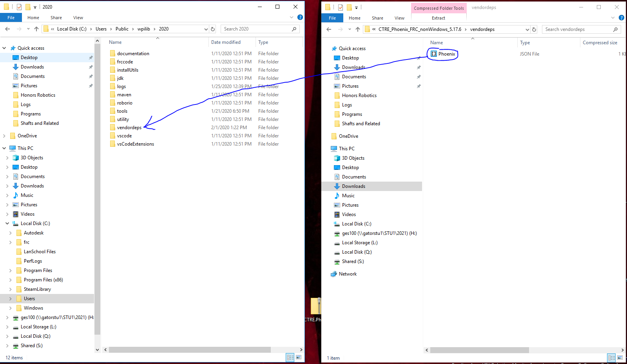Open Share tab in the 2020 window
The width and height of the screenshot is (627, 364).
coord(56,18)
